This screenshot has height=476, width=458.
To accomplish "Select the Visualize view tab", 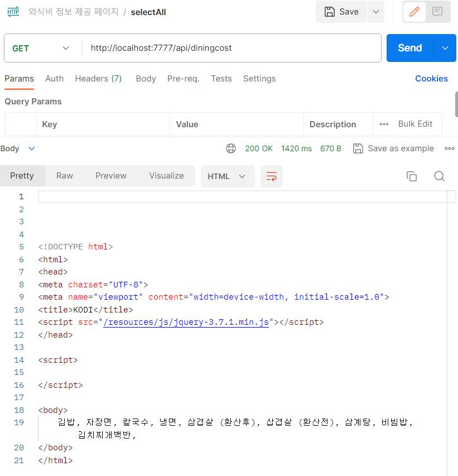I will pos(166,176).
